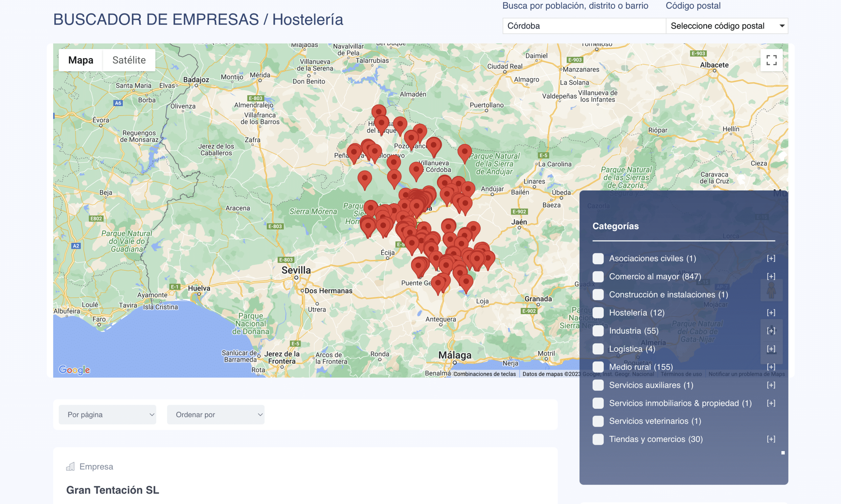Expand Servicios auxiliares subcategories
Viewport: 841px width, 504px height.
[x=771, y=385]
